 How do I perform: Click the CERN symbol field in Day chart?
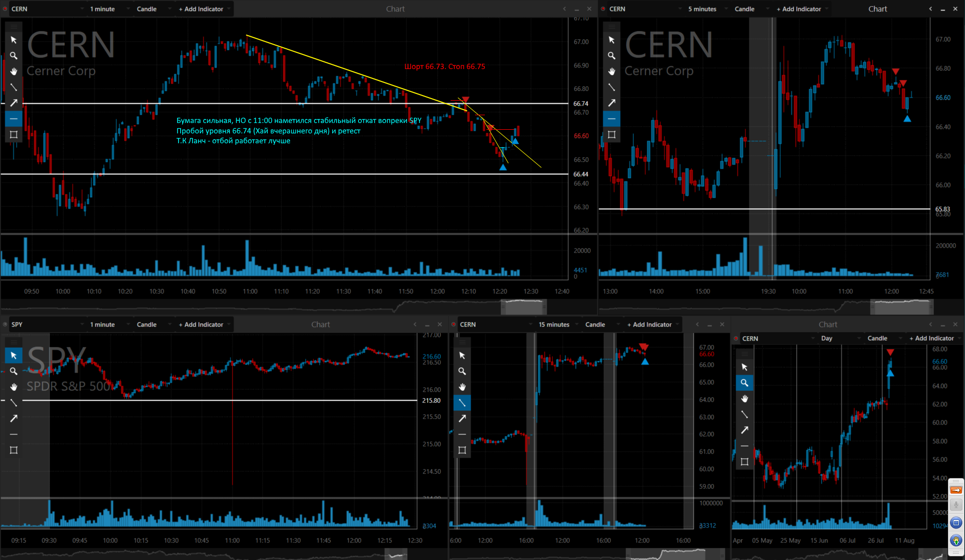tap(778, 338)
